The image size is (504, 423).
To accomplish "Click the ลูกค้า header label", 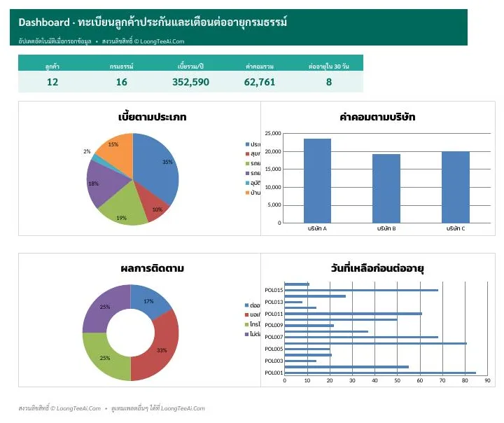I will (52, 67).
